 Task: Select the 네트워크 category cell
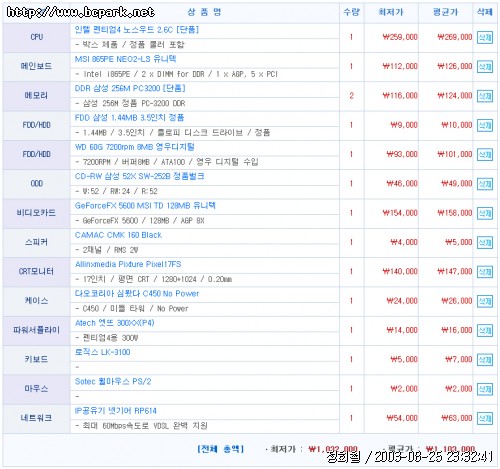[x=37, y=418]
